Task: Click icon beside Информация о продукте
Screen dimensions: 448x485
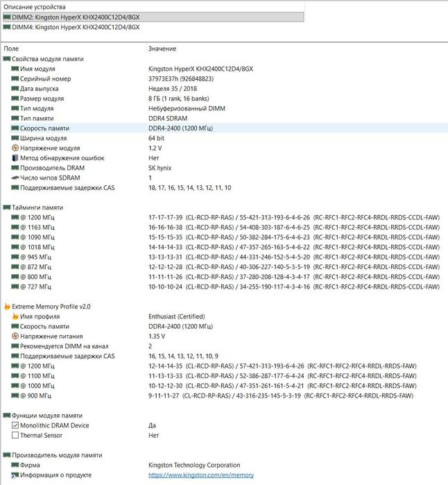Action: click(15, 475)
